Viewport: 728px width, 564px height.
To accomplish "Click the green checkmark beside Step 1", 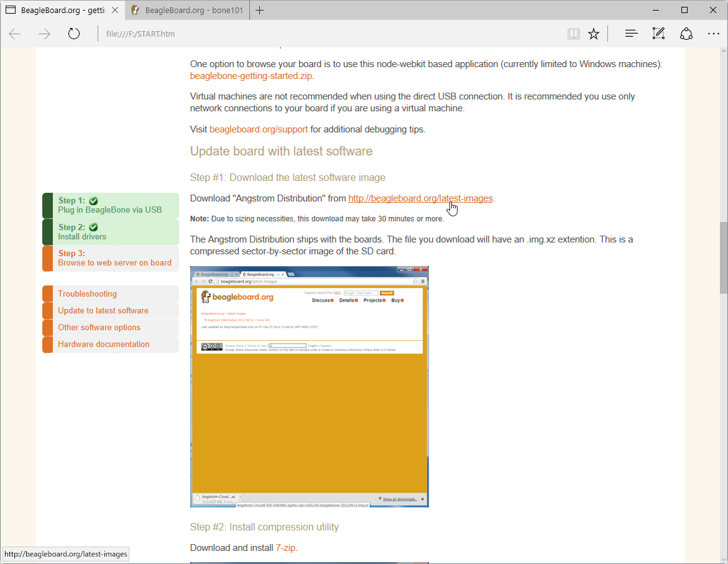I will pos(93,201).
